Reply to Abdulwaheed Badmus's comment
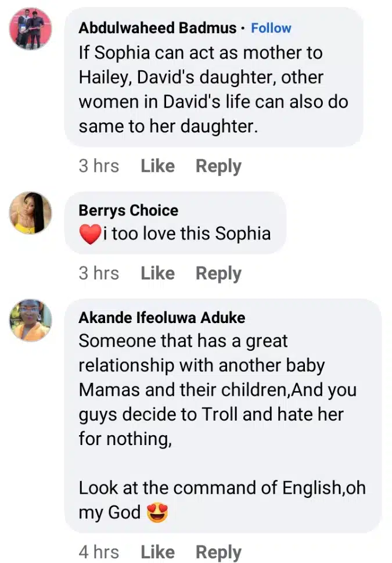The width and height of the screenshot is (392, 563). click(x=218, y=166)
